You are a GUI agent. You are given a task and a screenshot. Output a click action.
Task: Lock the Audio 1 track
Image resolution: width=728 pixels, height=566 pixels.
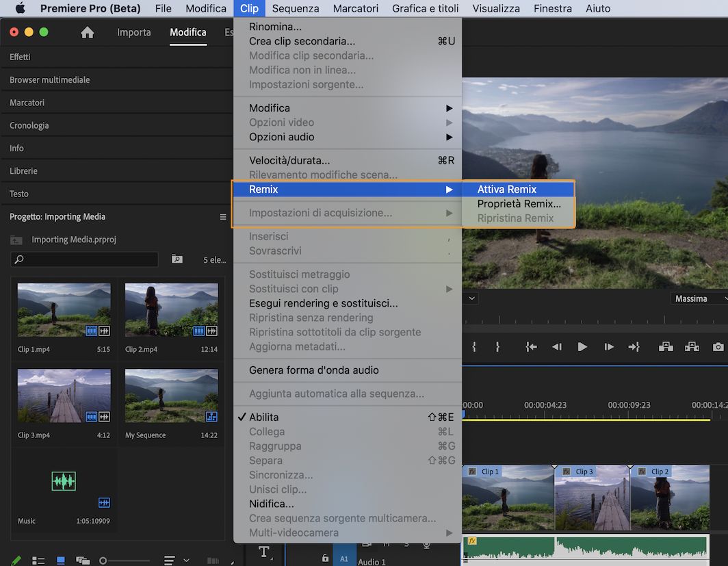coord(326,558)
